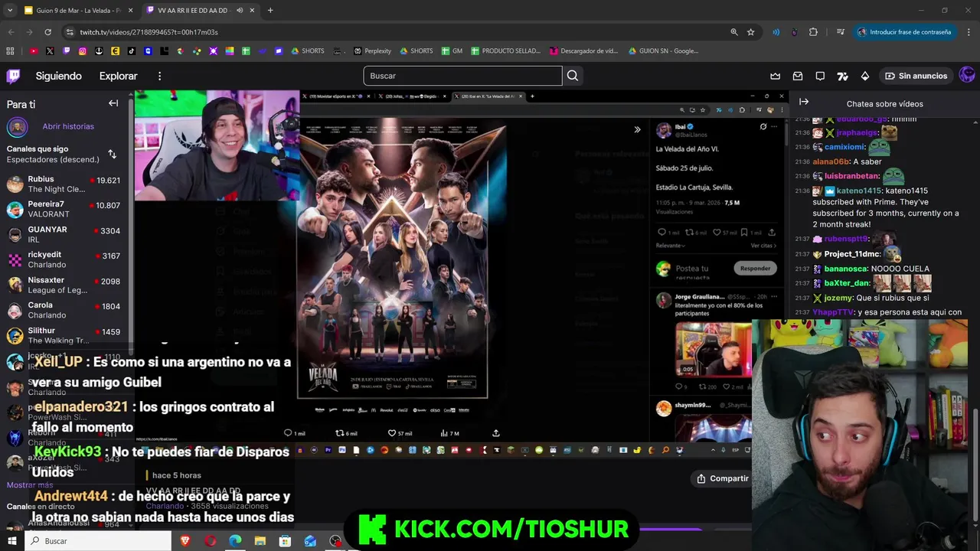Open the Jorge Graullana reply video thumbnail

(713, 350)
